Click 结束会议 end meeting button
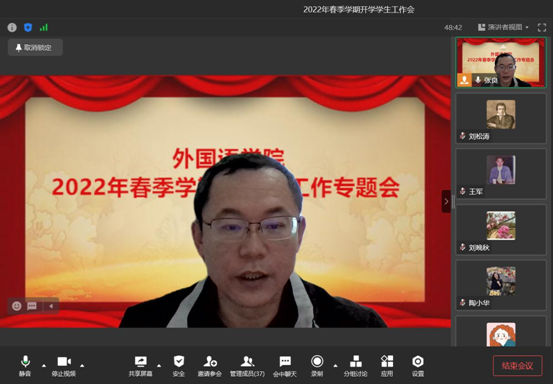The height and width of the screenshot is (384, 553). click(517, 366)
